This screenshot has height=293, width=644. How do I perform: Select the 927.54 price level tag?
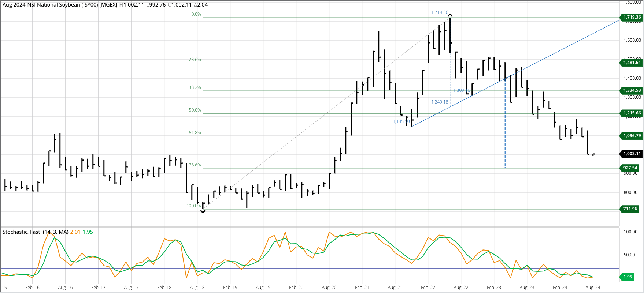(630, 168)
